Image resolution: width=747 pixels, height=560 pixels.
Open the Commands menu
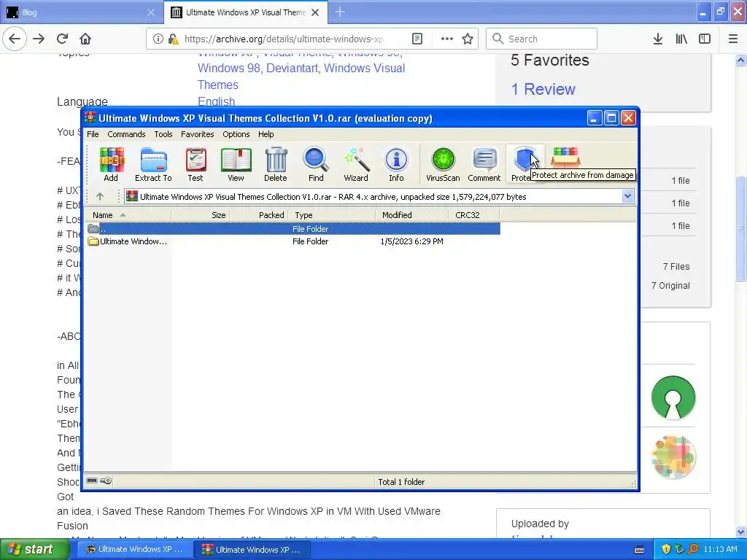pos(126,134)
